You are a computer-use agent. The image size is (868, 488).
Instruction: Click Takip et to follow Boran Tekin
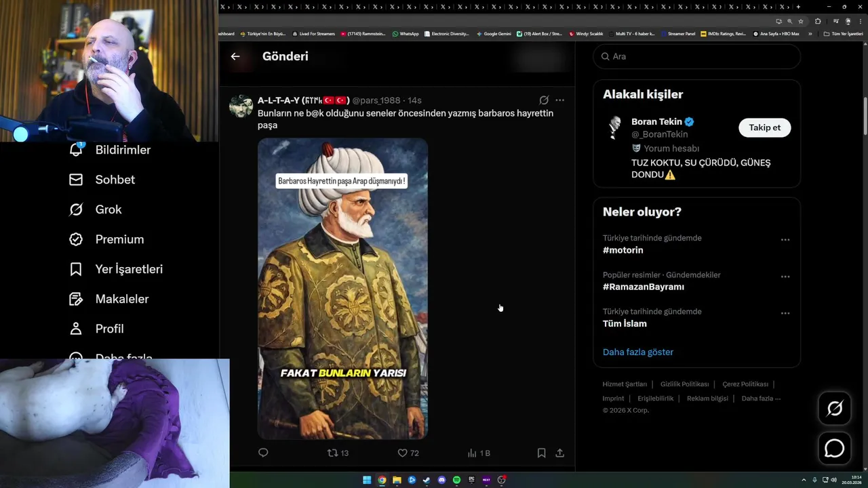coord(764,127)
